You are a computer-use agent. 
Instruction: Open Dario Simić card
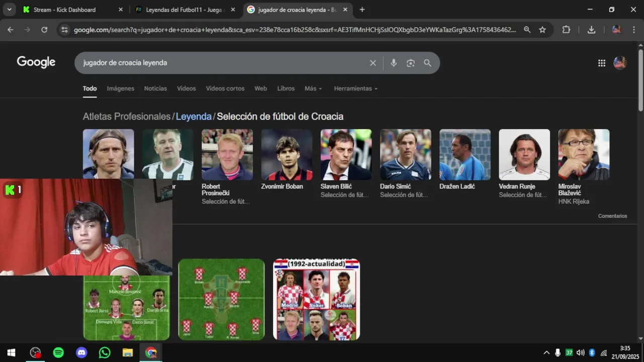pyautogui.click(x=406, y=163)
